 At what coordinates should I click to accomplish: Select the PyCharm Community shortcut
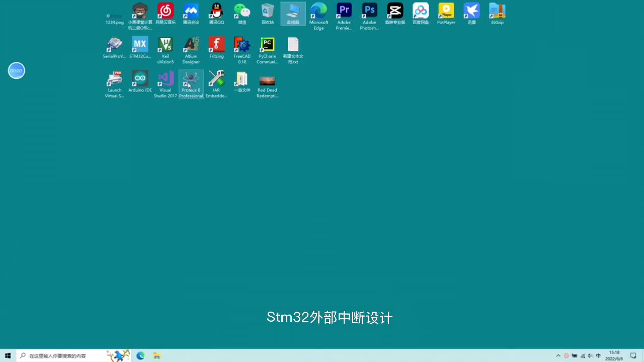(268, 50)
